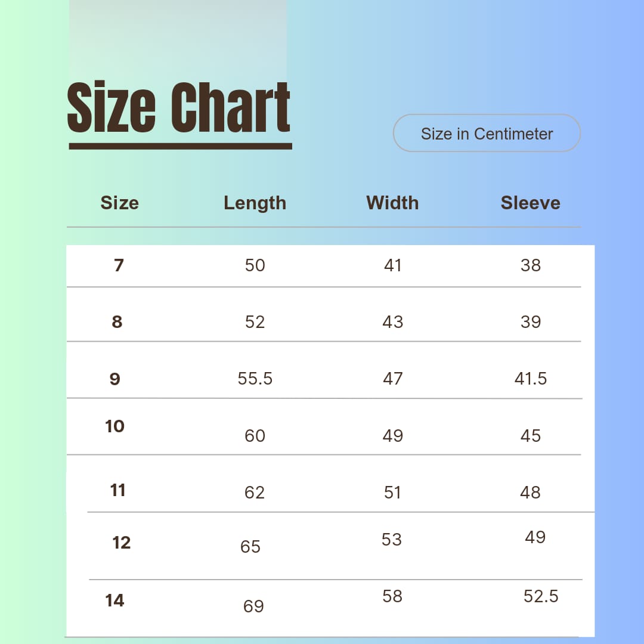Viewport: 644px width, 644px height.
Task: Click the 69 length value
Action: 253,606
